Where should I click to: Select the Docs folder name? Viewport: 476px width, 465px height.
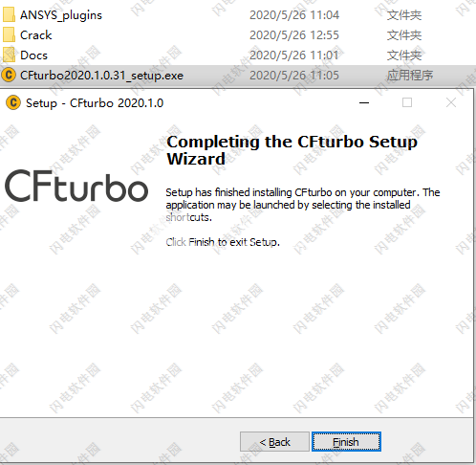pyautogui.click(x=33, y=55)
